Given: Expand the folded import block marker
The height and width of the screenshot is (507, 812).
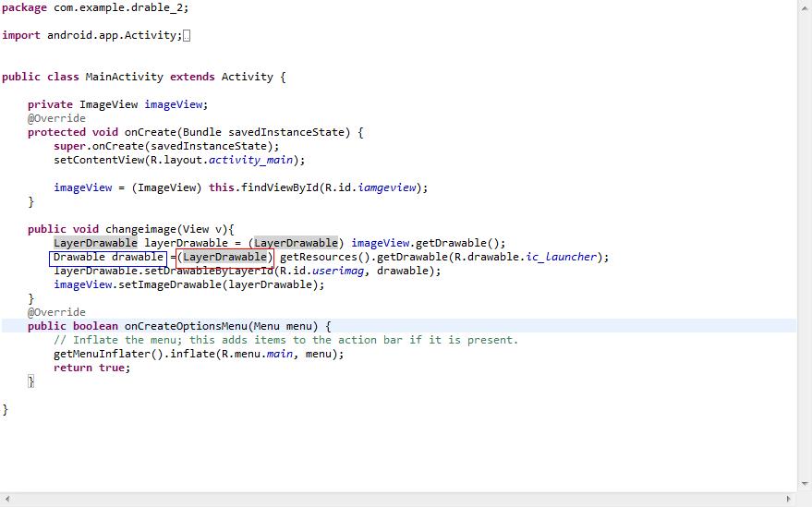Looking at the screenshot, I should (187, 36).
